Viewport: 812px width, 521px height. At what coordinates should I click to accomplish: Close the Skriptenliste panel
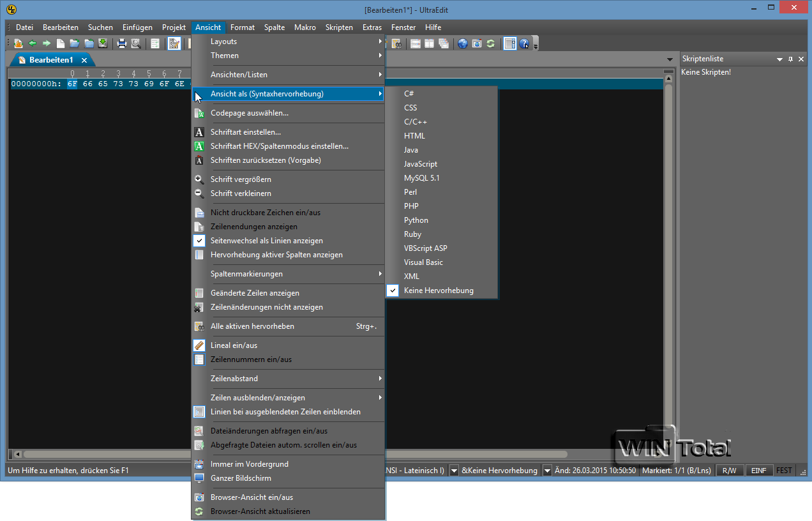(x=801, y=59)
